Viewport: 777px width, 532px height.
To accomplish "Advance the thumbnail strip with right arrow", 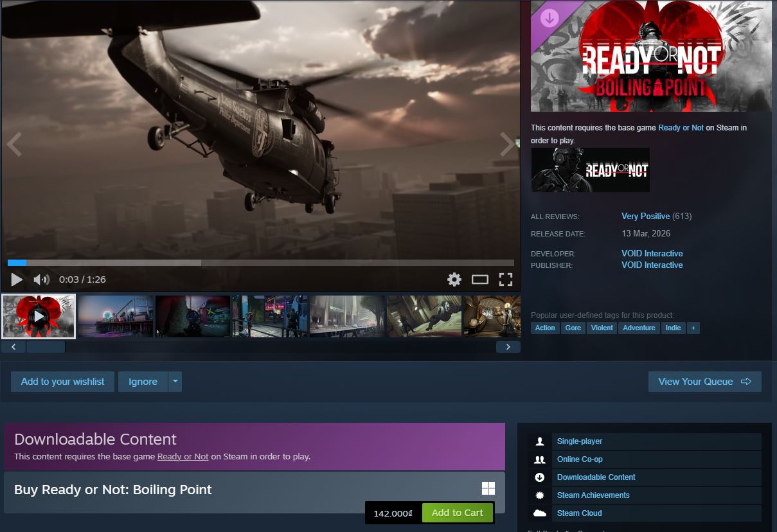I will pyautogui.click(x=508, y=346).
